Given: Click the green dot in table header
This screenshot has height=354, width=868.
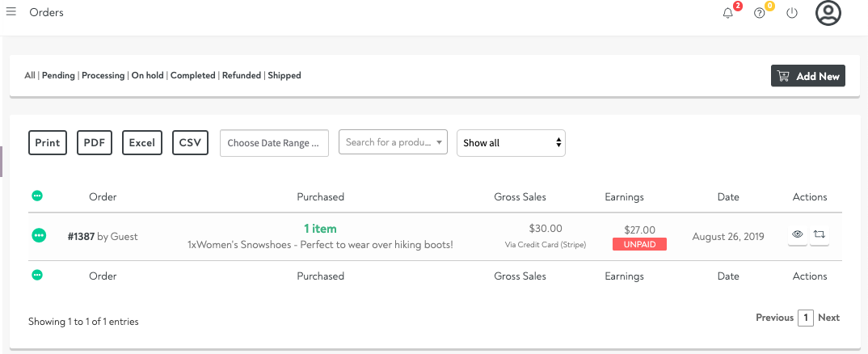Looking at the screenshot, I should [x=37, y=196].
